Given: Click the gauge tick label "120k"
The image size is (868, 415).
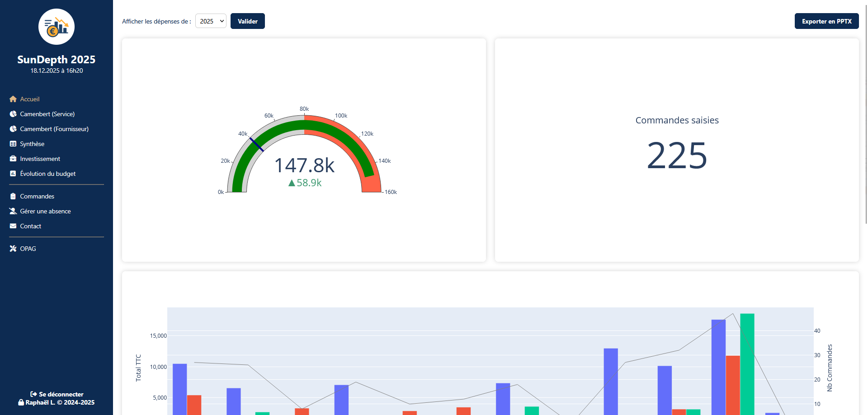Looking at the screenshot, I should coord(367,134).
